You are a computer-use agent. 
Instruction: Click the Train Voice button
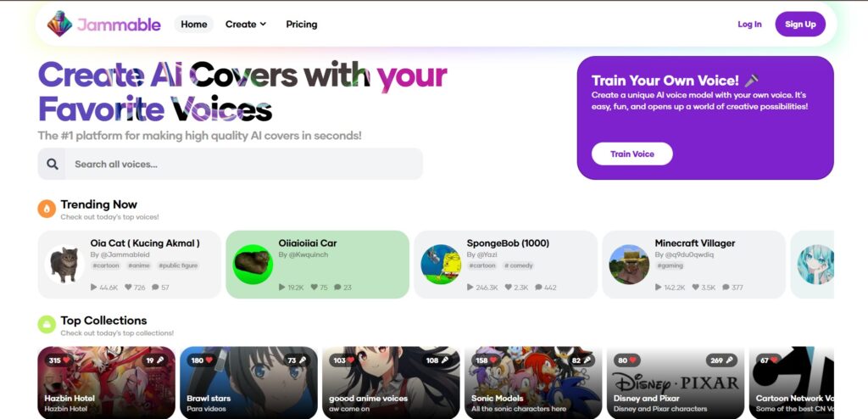pos(632,154)
